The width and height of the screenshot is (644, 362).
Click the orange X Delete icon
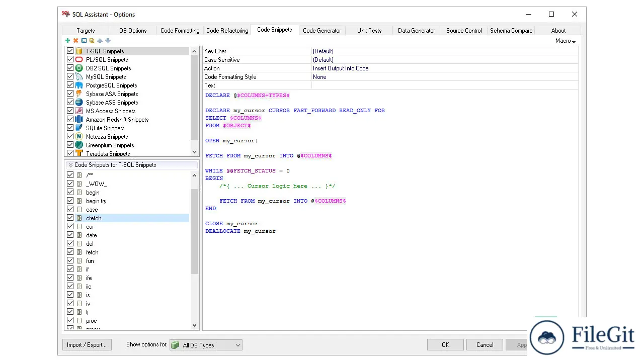(76, 41)
